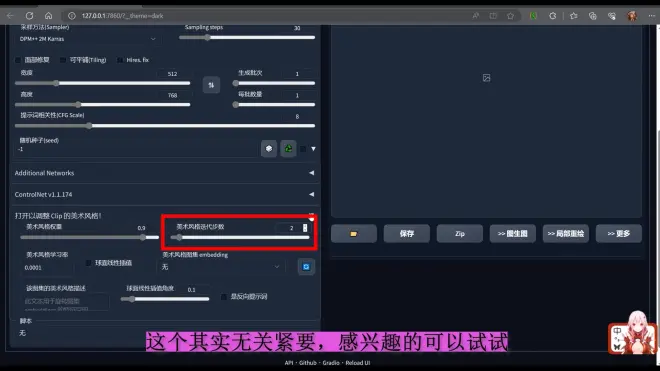Expand the ControlNet v1.1.174 section
660x371 pixels.
tap(165, 195)
